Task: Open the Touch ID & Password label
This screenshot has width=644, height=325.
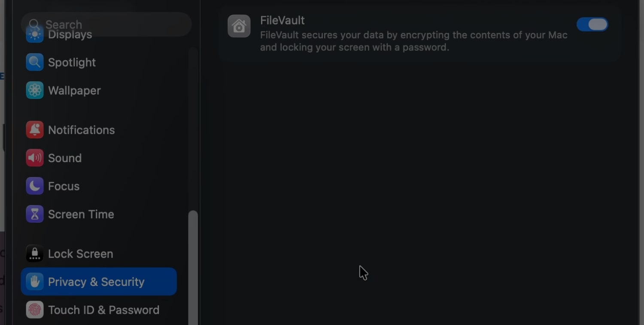Action: (103, 310)
